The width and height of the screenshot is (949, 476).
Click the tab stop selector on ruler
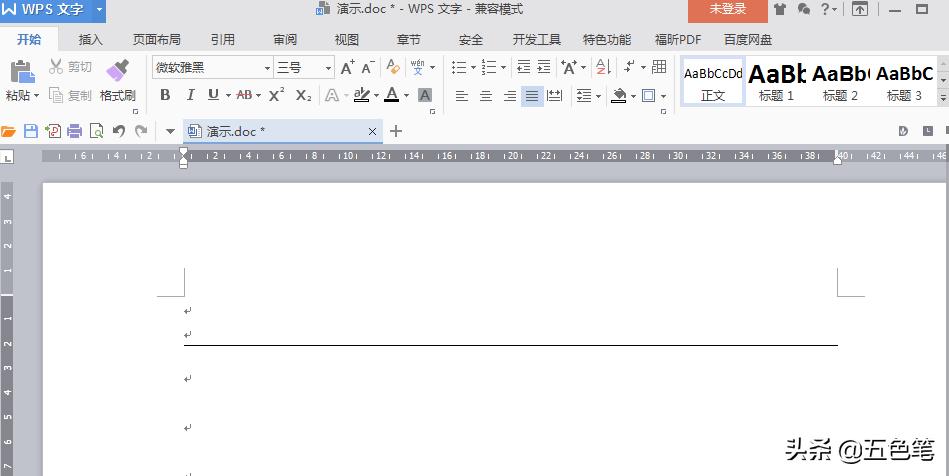tap(7, 157)
